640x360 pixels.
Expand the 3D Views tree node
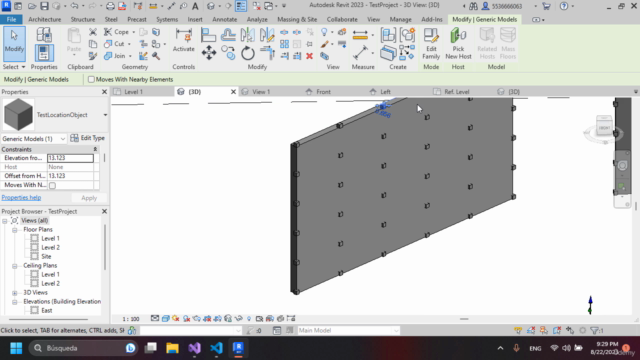15,293
